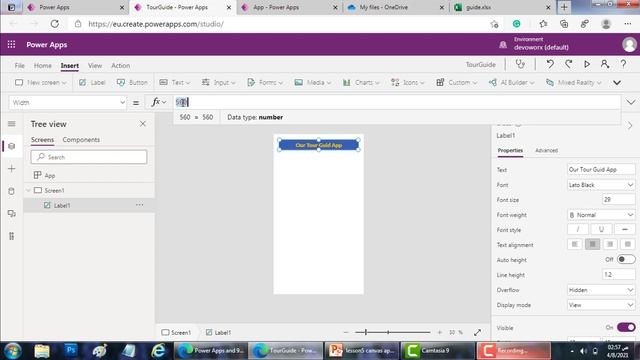The image size is (640, 360).
Task: Open the app launcher waffle icon
Action: (11, 44)
